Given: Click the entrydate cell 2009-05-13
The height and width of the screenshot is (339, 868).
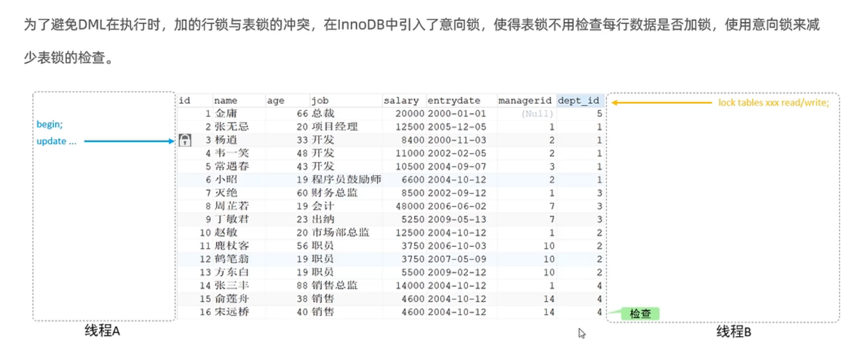Looking at the screenshot, I should coord(457,220).
